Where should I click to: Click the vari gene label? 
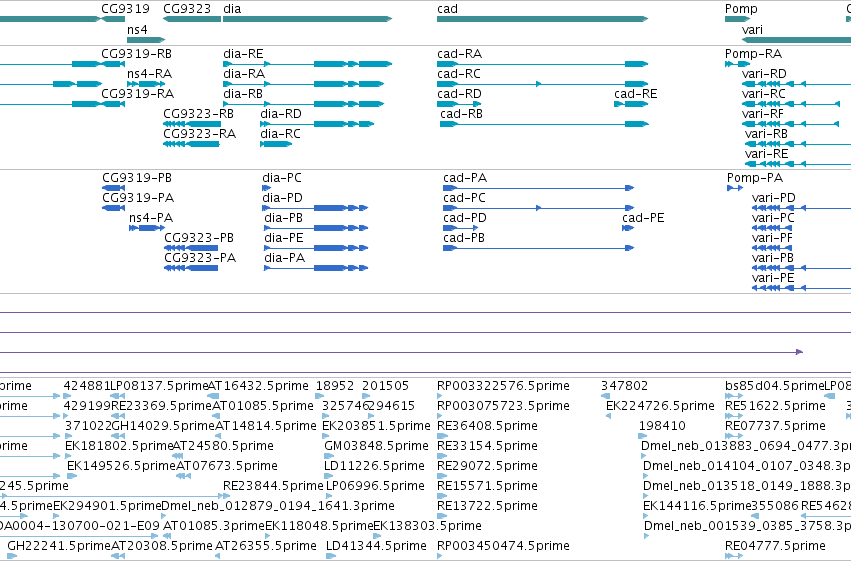point(752,29)
